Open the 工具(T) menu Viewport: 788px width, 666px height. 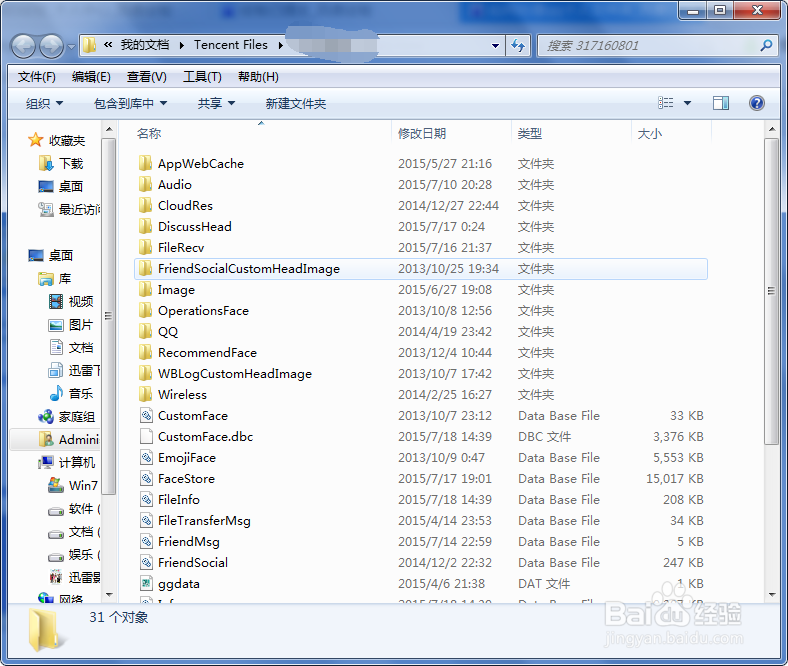(202, 77)
